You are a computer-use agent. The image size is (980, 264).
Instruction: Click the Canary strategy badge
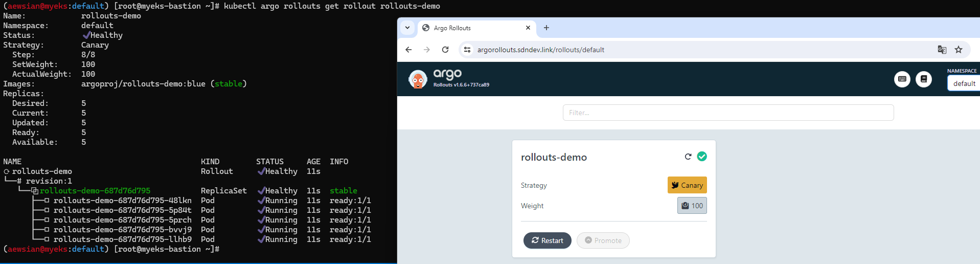point(687,185)
